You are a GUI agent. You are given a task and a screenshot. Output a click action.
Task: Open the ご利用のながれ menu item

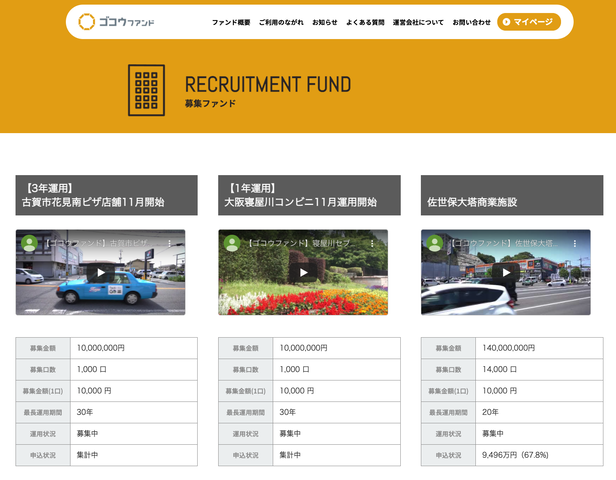tap(281, 22)
